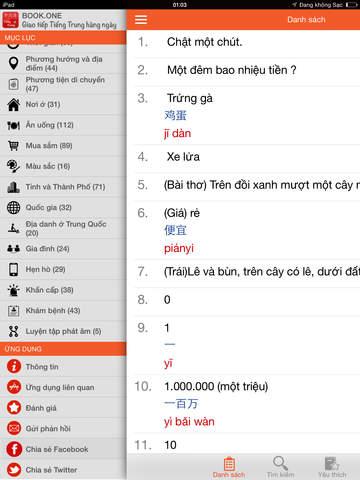Screen dimensions: 360x480
Task: Open category Phương tiện di chuyển (47)
Action: click(63, 84)
